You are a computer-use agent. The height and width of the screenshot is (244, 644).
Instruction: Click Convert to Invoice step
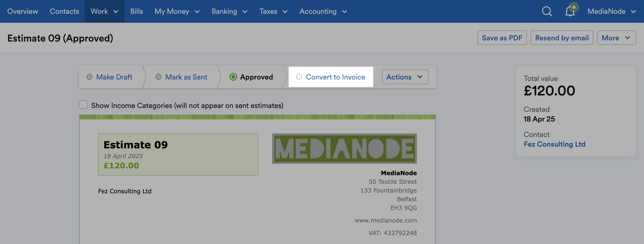click(331, 77)
